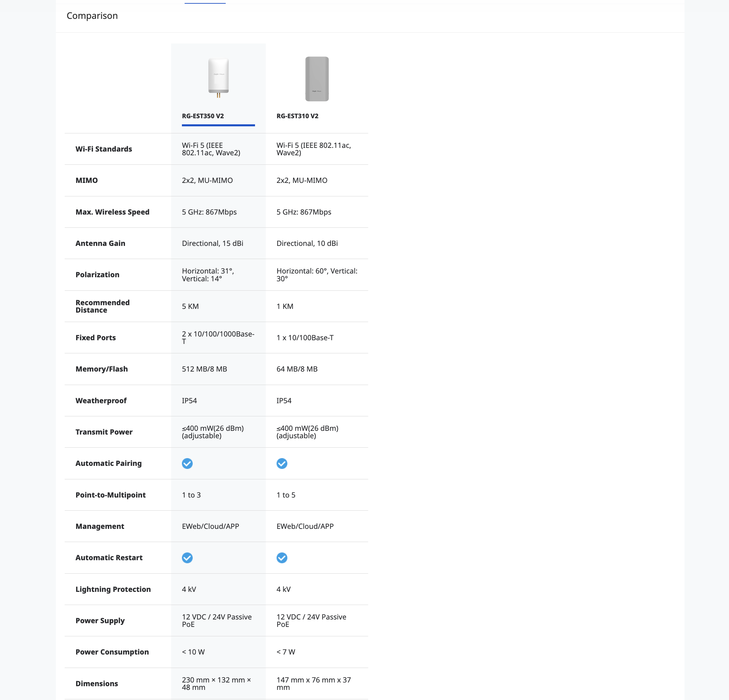Click the Dimensions row label
The width and height of the screenshot is (729, 700).
pyautogui.click(x=97, y=683)
